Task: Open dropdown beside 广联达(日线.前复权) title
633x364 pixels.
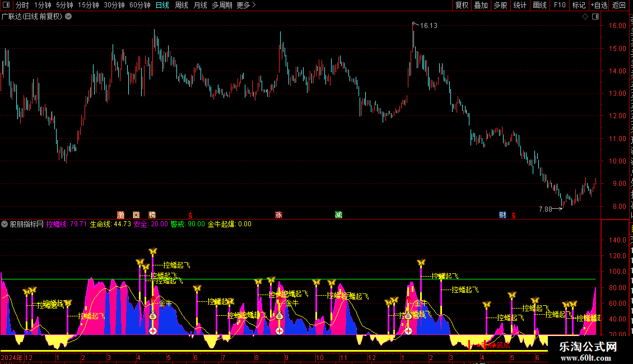Action: coord(69,17)
